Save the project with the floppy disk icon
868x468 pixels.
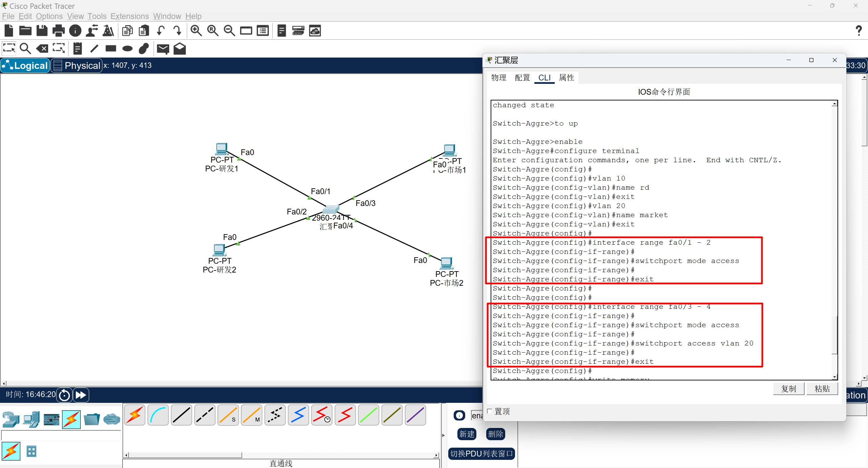click(42, 31)
